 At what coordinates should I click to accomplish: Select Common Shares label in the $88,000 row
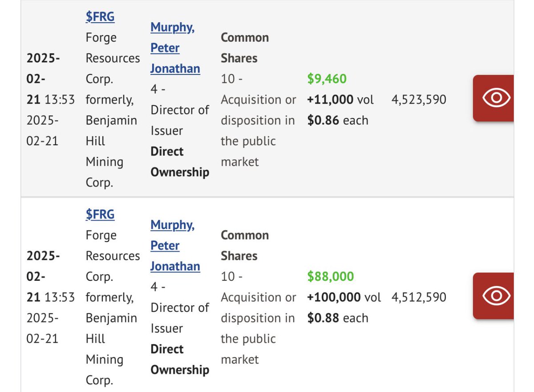click(245, 246)
